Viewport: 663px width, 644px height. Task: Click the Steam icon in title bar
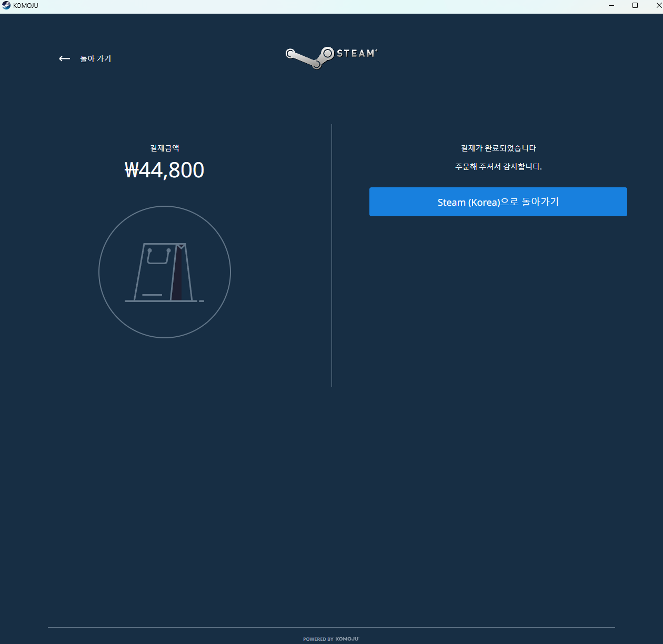click(6, 5)
